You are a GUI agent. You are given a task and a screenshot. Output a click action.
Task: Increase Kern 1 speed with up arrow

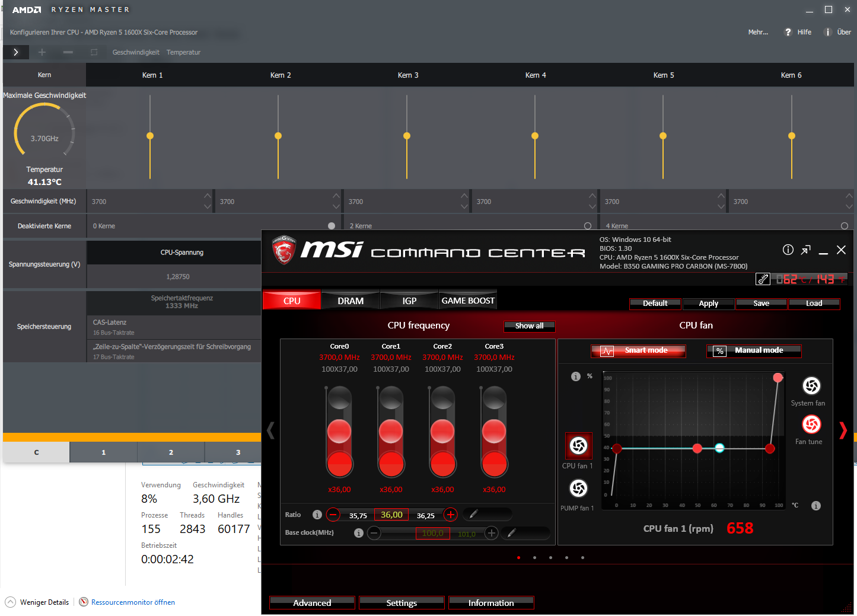(x=208, y=196)
